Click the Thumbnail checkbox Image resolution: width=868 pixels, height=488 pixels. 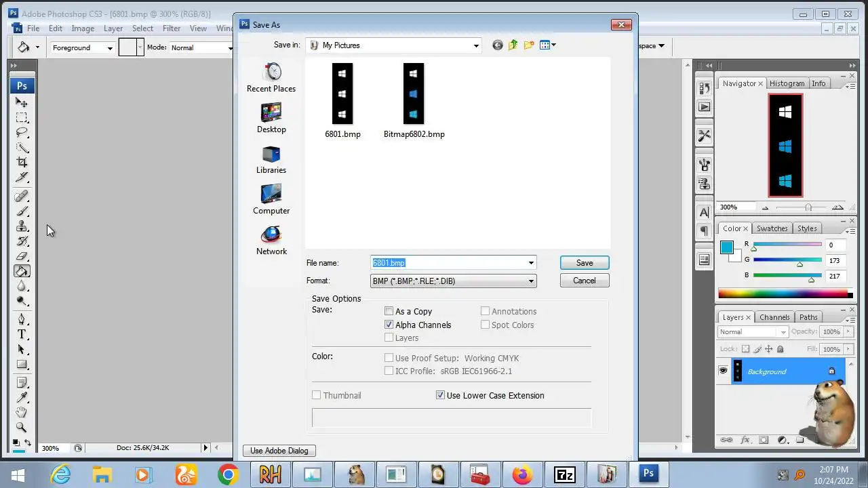(317, 395)
